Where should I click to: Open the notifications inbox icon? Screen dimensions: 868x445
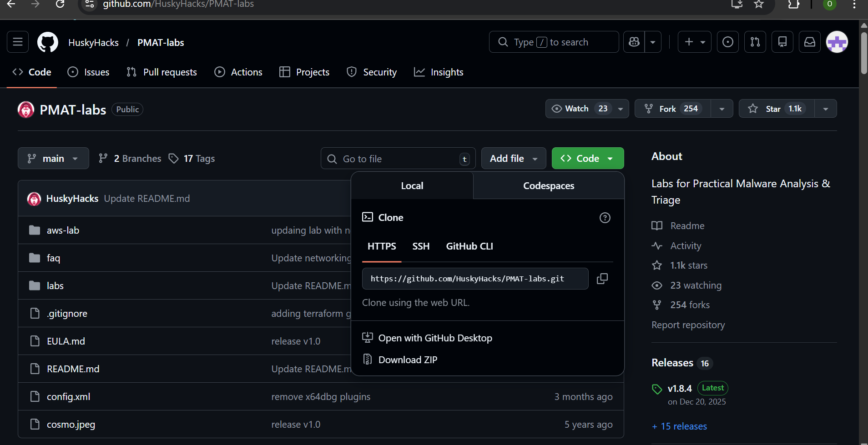[810, 42]
